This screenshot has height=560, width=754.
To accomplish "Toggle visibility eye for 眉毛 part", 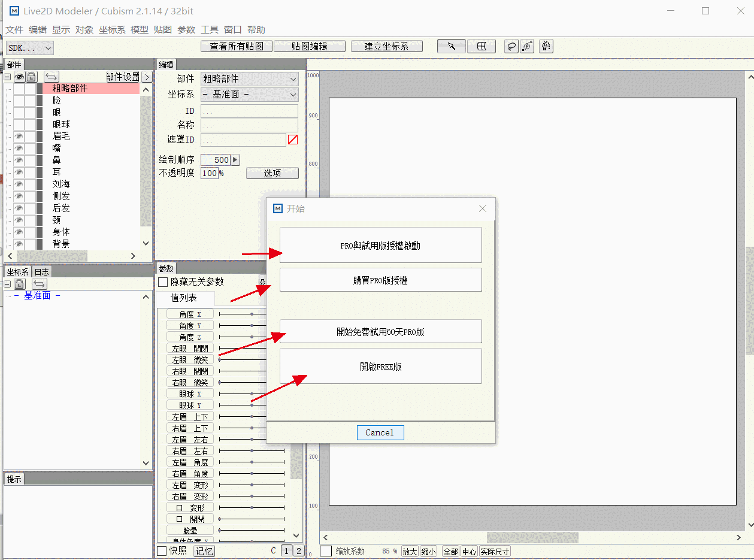I will pos(19,137).
